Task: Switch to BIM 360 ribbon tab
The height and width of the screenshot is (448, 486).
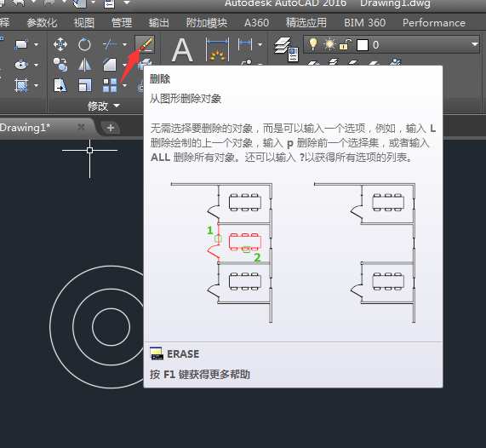Action: tap(364, 23)
